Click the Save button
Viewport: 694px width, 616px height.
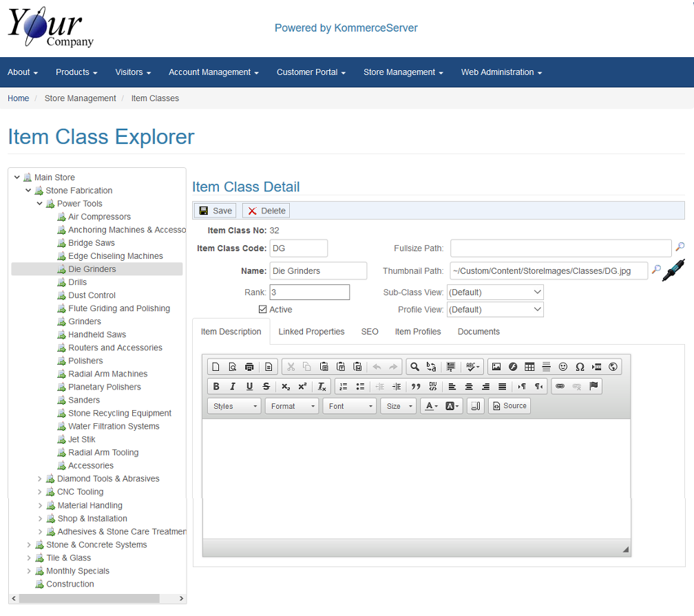pos(215,211)
